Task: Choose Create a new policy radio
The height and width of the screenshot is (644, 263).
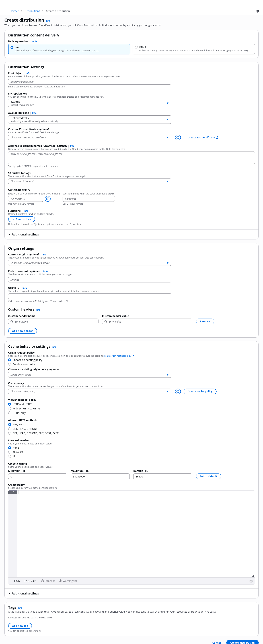Action: 10,364
